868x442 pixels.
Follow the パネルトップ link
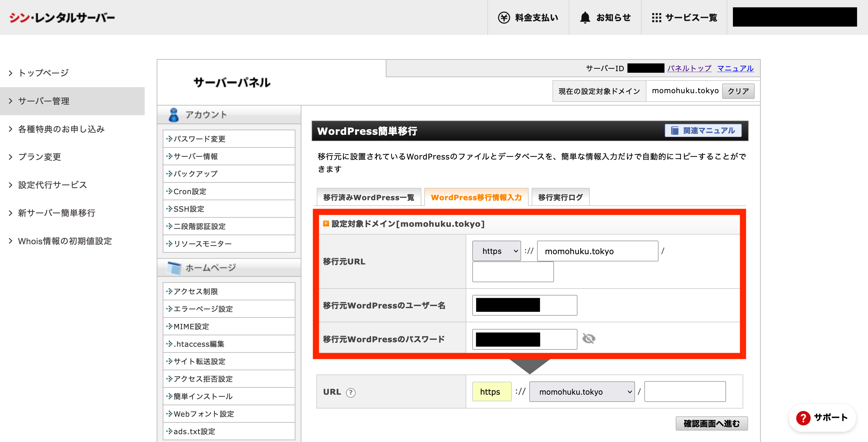pyautogui.click(x=689, y=68)
